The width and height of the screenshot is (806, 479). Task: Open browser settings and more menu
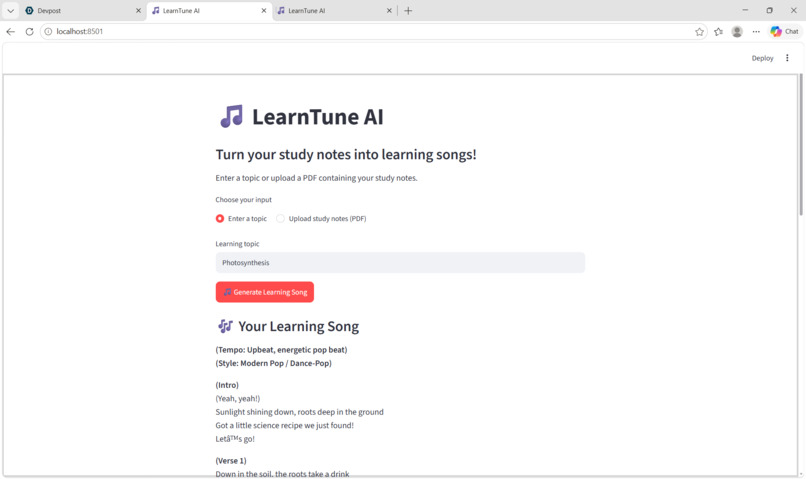(x=756, y=32)
